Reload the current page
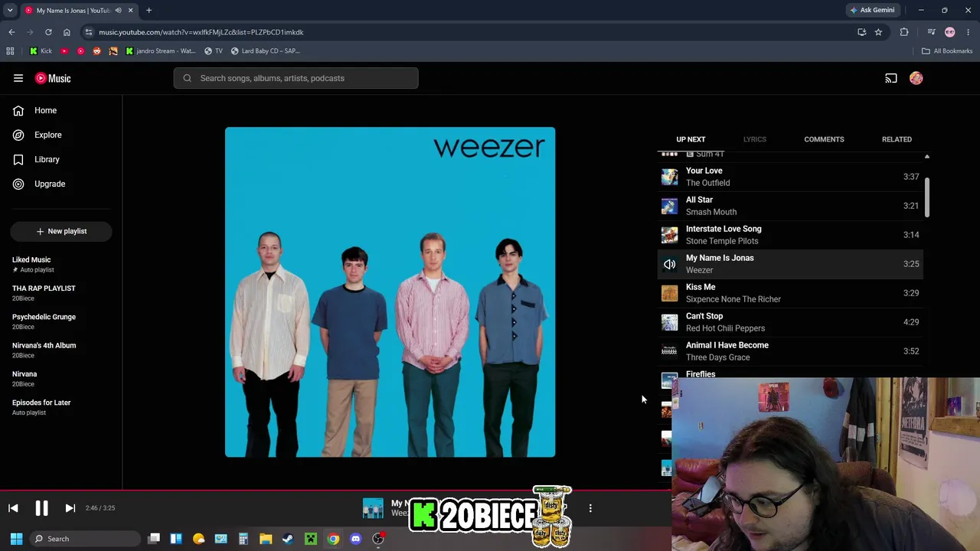 click(x=48, y=32)
